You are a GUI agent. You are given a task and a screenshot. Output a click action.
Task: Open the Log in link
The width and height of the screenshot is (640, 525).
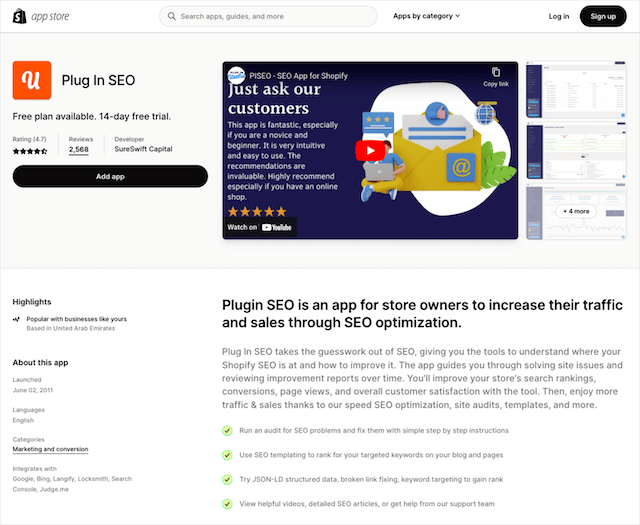(x=558, y=16)
